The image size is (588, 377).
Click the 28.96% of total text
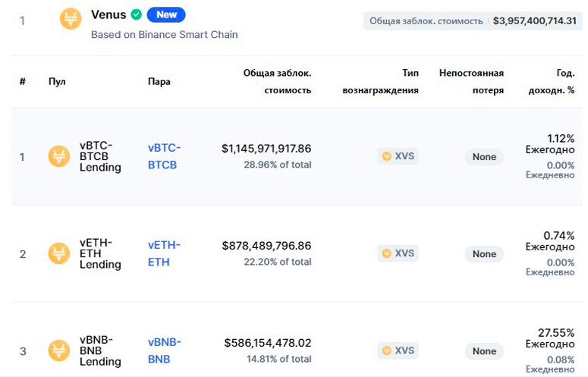[x=278, y=165]
